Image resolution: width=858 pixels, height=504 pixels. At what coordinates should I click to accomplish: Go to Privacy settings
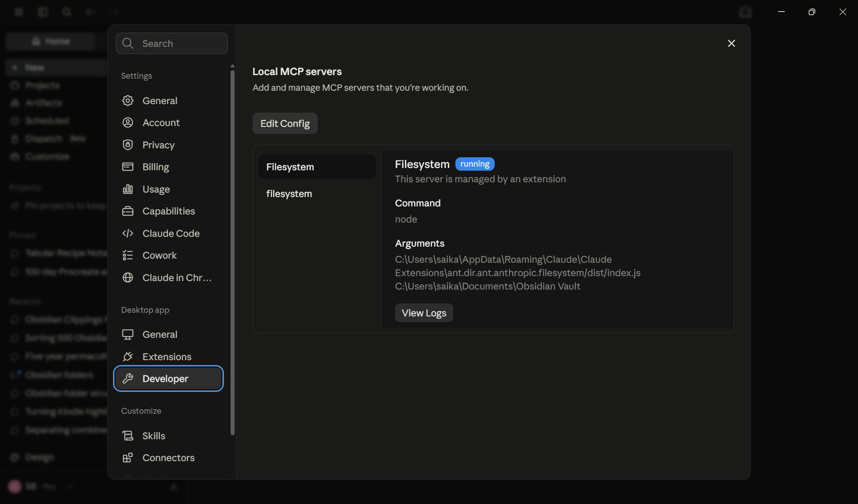(x=168, y=145)
